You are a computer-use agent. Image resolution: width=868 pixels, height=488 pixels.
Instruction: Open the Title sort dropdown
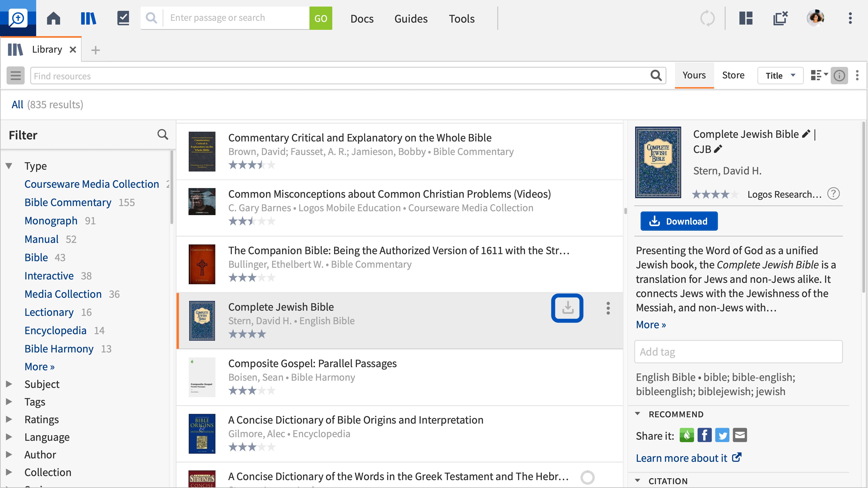point(780,75)
